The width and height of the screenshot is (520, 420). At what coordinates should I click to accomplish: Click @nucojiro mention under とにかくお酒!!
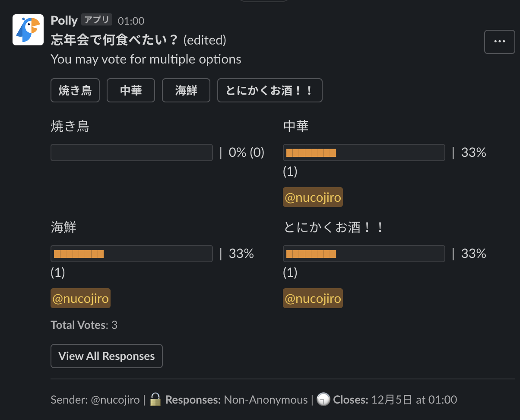[313, 298]
